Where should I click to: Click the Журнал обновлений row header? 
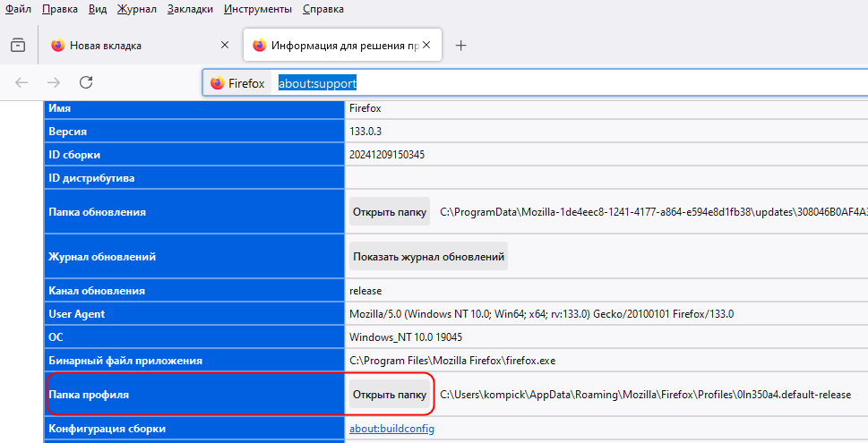[x=194, y=257]
